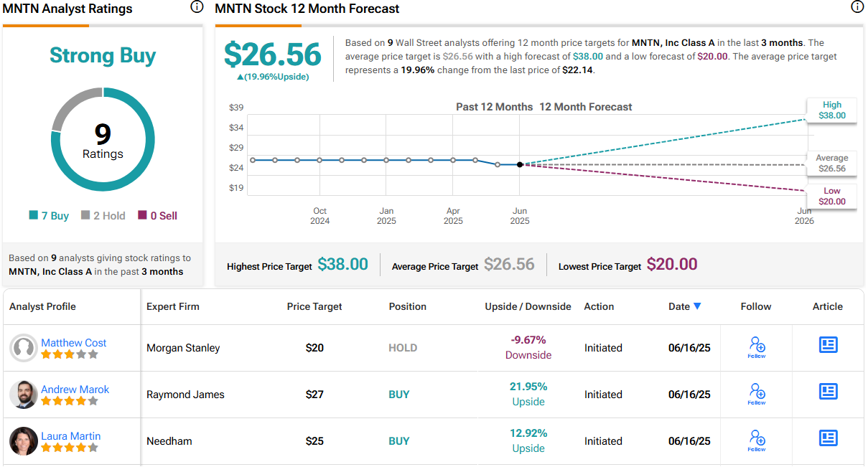Open info icon beside 12 Month Forecast

point(857,7)
